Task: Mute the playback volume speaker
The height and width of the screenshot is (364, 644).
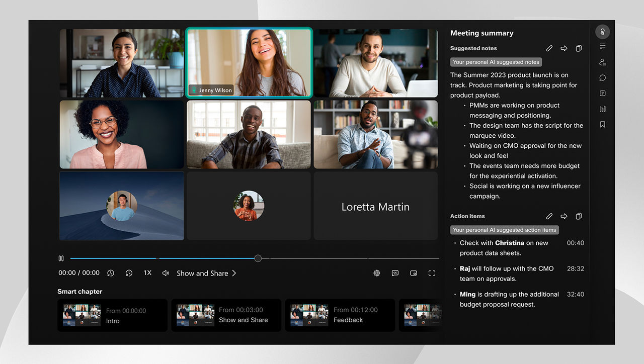Action: [166, 273]
